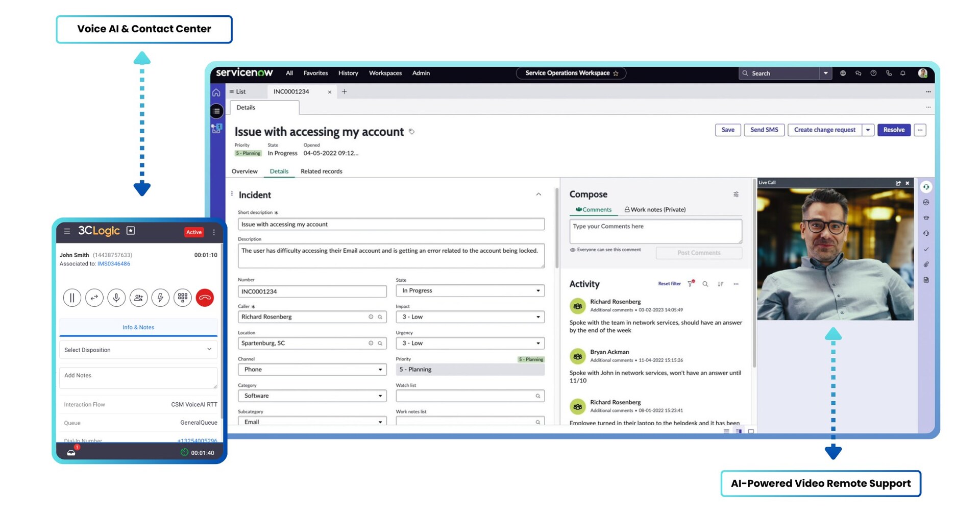Open the Select Disposition dropdown
This screenshot has width=980, height=513.
point(138,350)
